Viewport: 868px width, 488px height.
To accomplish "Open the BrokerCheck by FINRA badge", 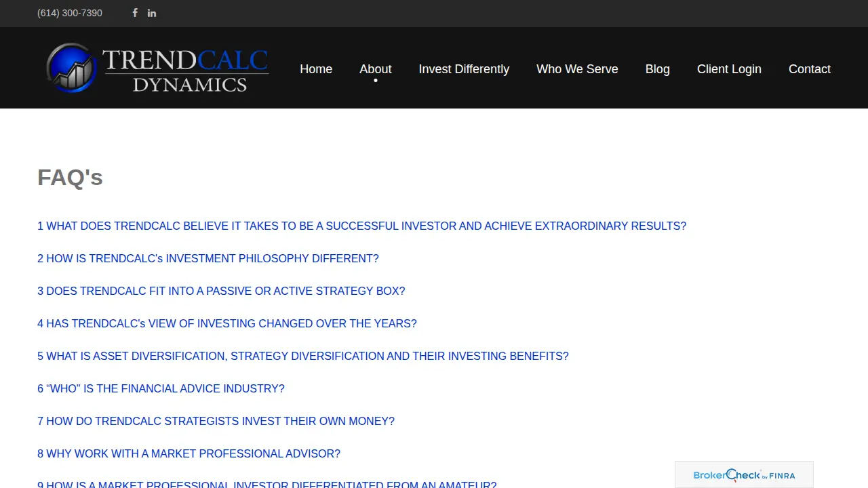I will [x=744, y=475].
